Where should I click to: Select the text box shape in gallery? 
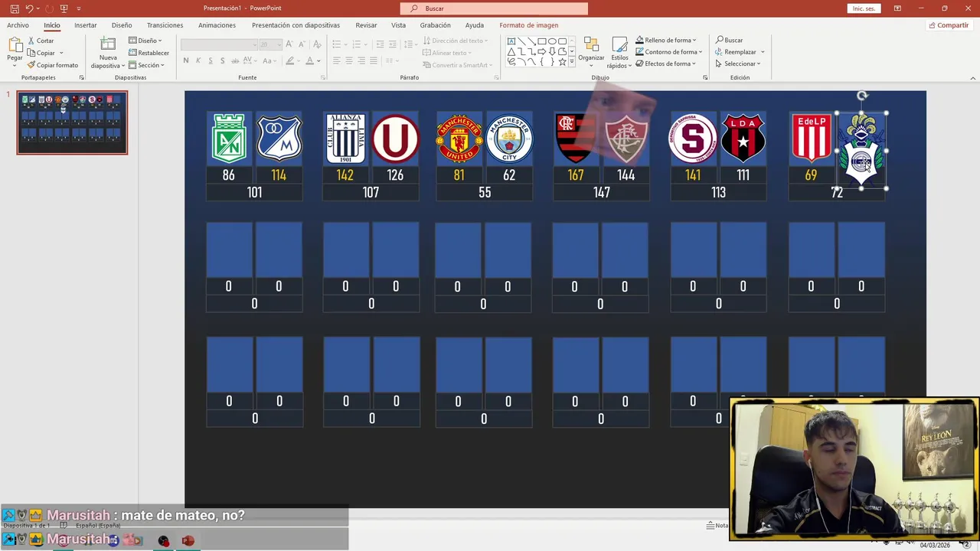pos(511,41)
